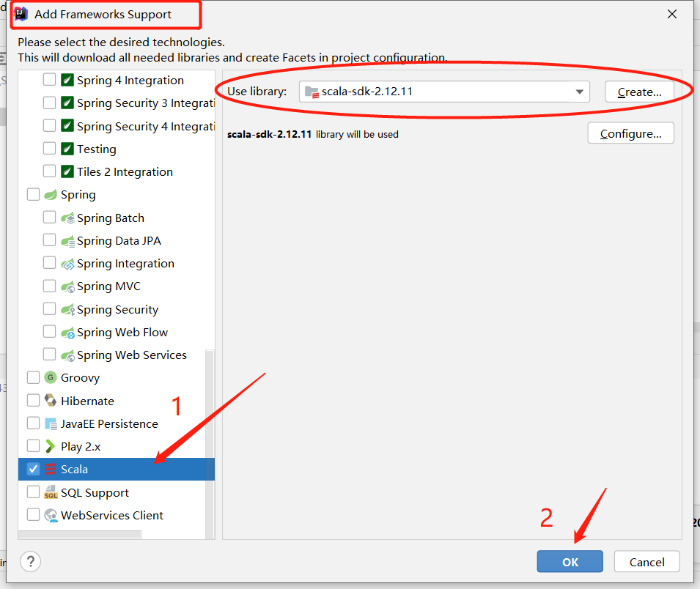The width and height of the screenshot is (700, 589).
Task: Select the Spring Security row label
Action: click(x=117, y=309)
